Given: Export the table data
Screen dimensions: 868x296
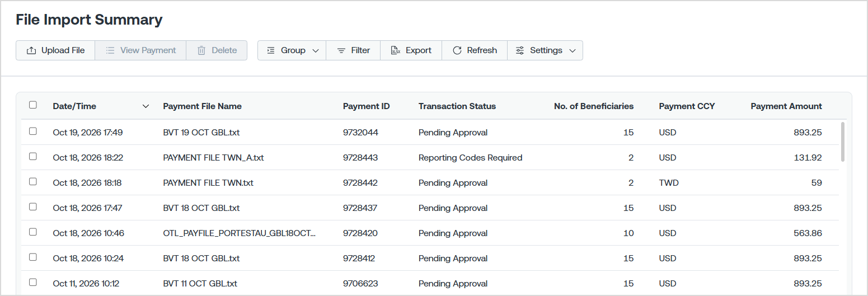Looking at the screenshot, I should pos(411,50).
